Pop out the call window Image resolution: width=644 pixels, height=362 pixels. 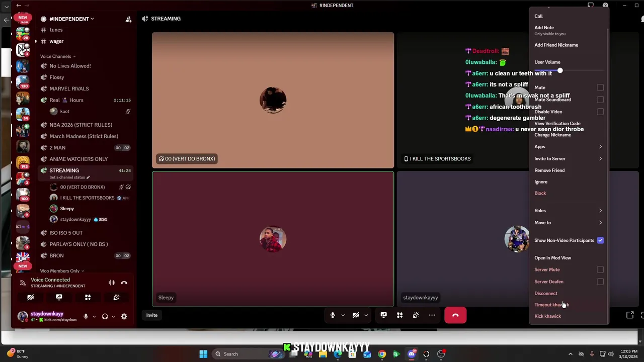(x=630, y=315)
